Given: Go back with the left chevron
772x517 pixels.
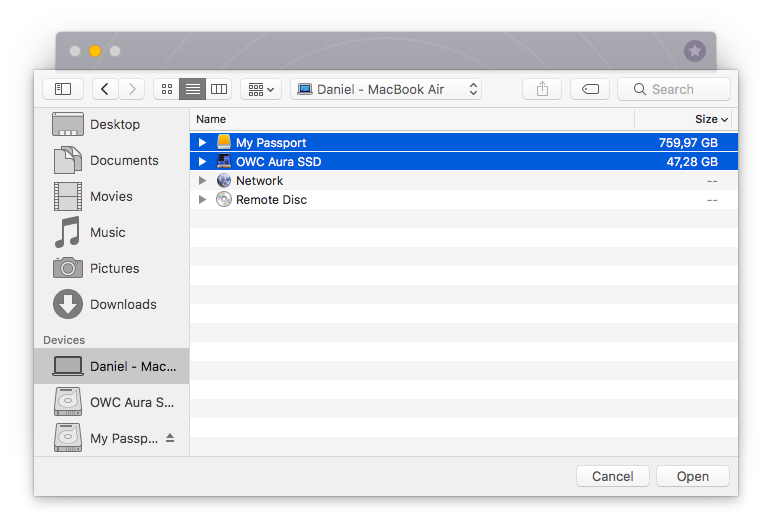Looking at the screenshot, I should 105,89.
